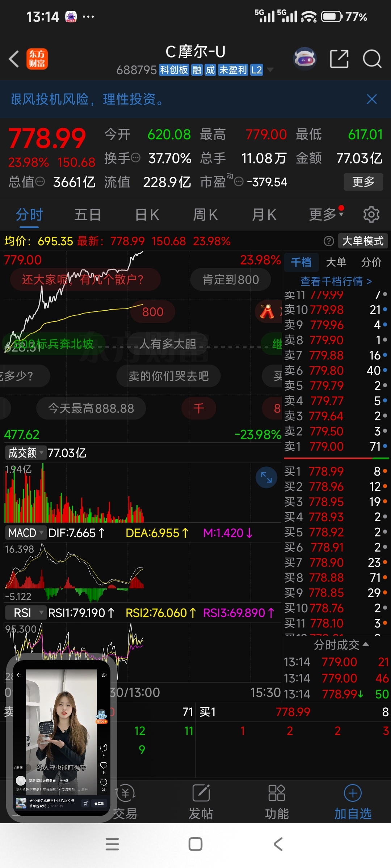Viewport: 391px width, 868px height.
Task: Open the search magnifier icon
Action: click(x=372, y=59)
